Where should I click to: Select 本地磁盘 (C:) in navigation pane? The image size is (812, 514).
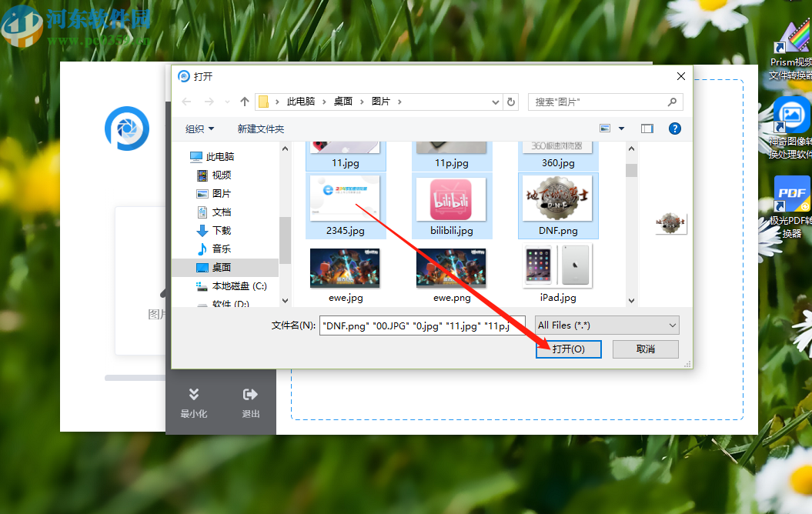232,285
